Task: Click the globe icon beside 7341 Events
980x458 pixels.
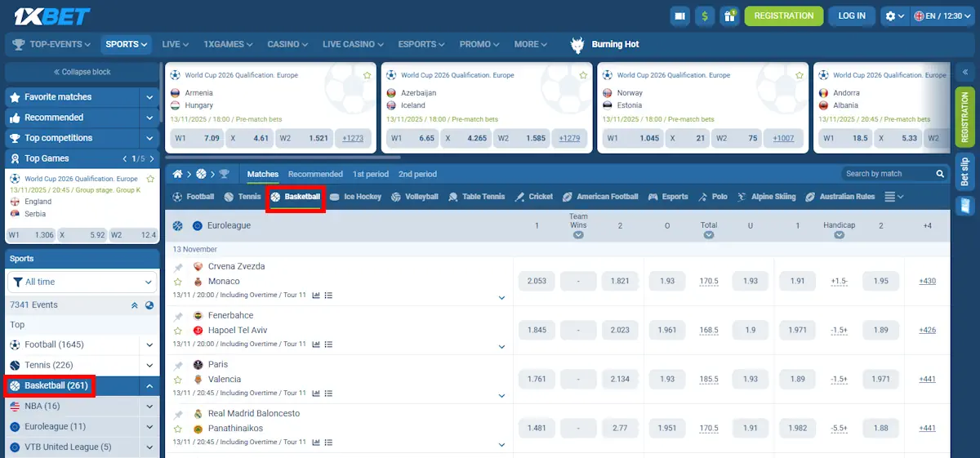Action: tap(149, 305)
